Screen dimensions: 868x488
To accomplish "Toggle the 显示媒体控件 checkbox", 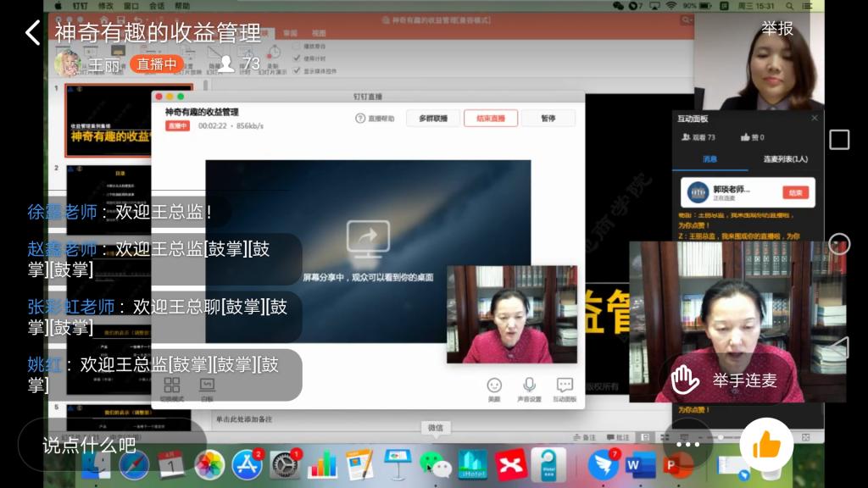I will pyautogui.click(x=297, y=70).
